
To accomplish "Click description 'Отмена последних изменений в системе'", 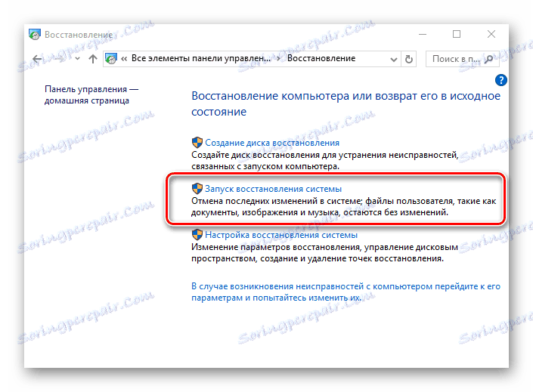I will pos(343,206).
